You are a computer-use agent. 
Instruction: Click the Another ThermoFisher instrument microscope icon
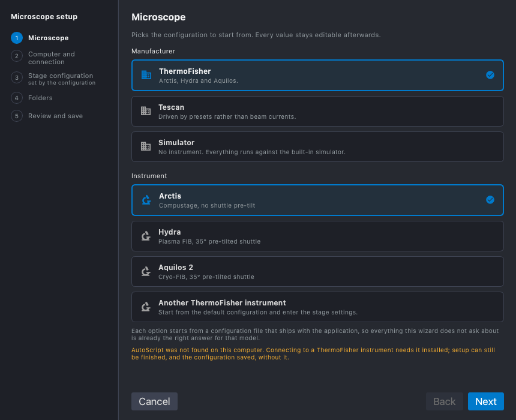[x=146, y=307]
